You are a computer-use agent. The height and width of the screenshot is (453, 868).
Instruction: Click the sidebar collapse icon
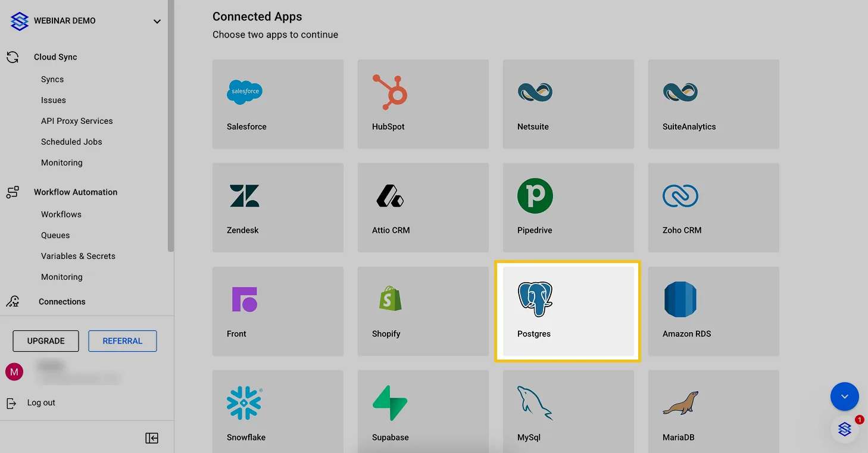(152, 438)
